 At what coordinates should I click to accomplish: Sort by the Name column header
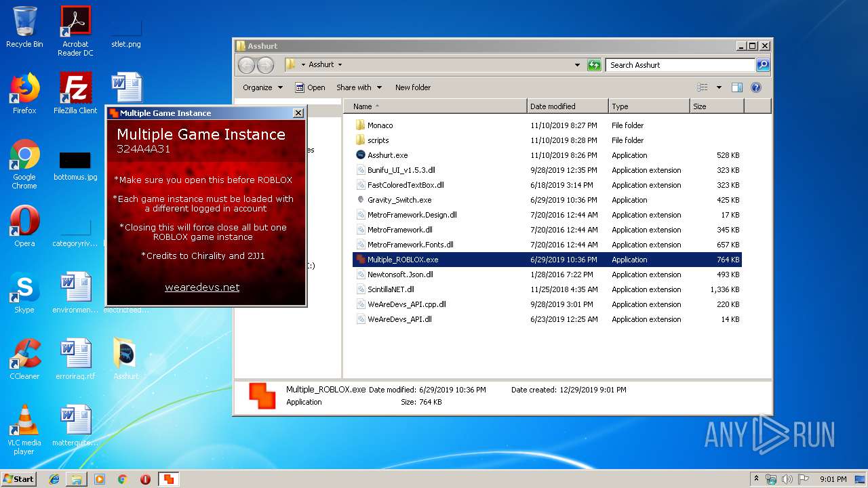point(436,106)
